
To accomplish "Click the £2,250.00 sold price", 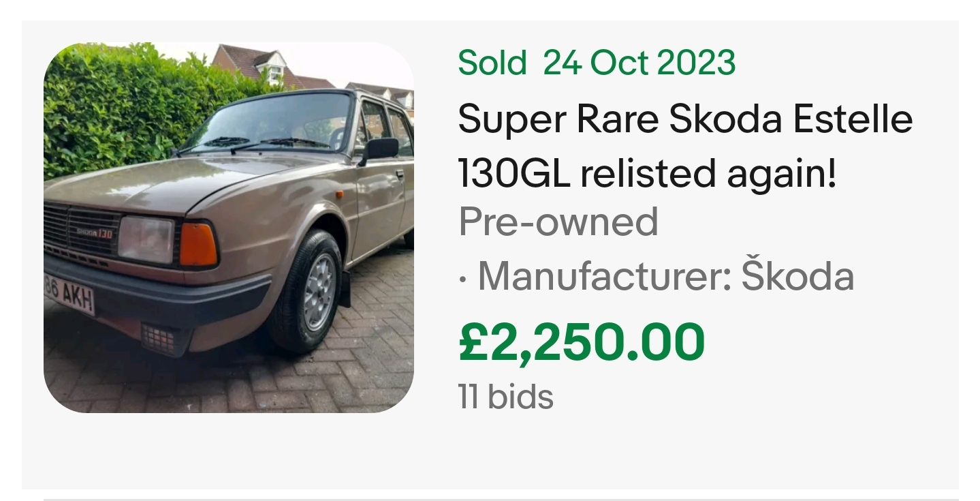I will click(x=582, y=343).
